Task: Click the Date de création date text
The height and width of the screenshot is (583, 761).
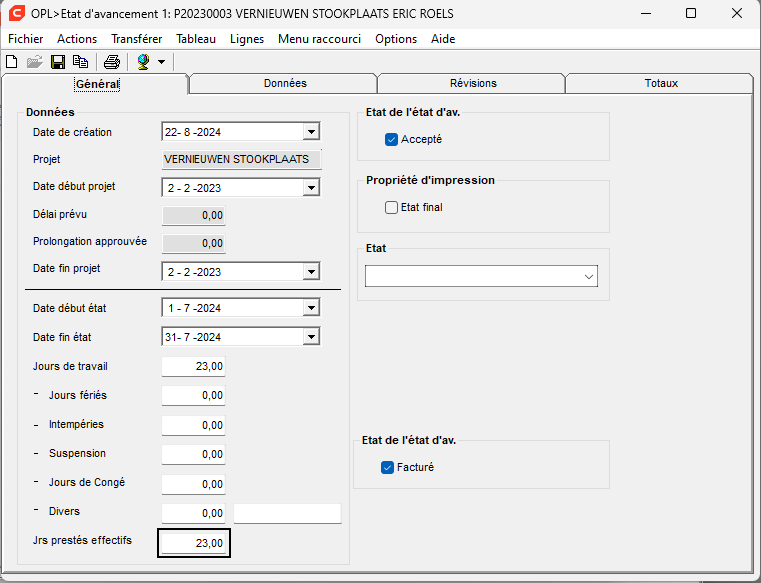Action: [193, 132]
